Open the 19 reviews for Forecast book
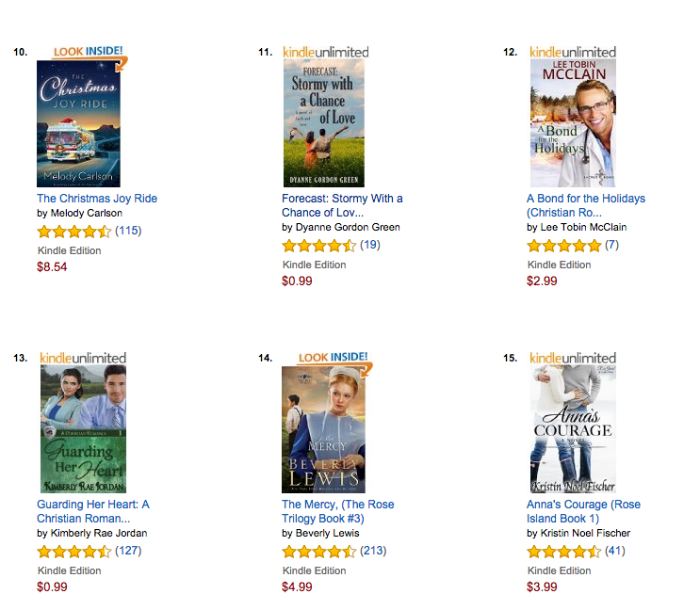The image size is (700, 610). (370, 245)
